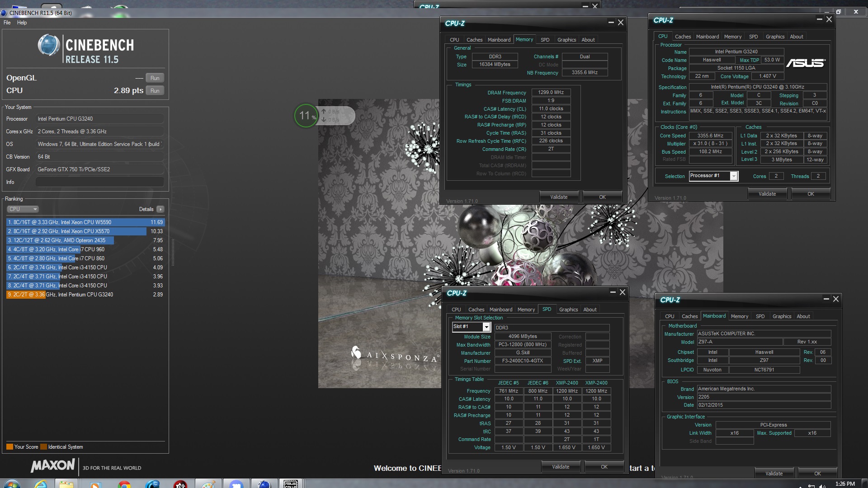Click the Intel Pentium G3240 name field
Image resolution: width=868 pixels, height=488 pixels.
[x=736, y=52]
